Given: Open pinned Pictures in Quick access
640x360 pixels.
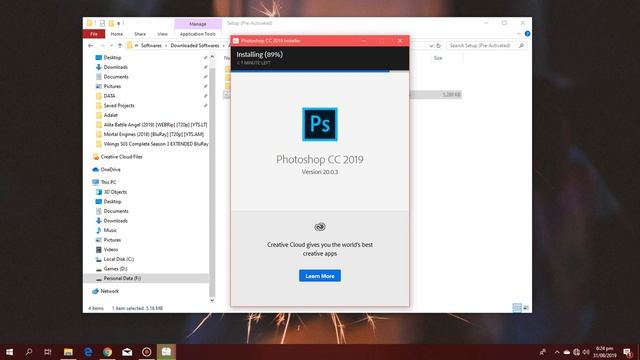Looking at the screenshot, I should coord(112,87).
